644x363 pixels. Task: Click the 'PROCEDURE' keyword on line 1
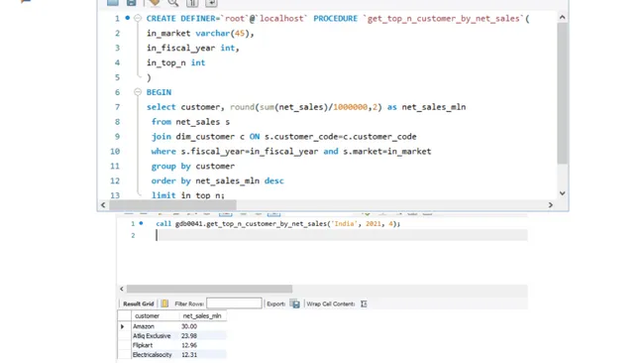pos(336,19)
